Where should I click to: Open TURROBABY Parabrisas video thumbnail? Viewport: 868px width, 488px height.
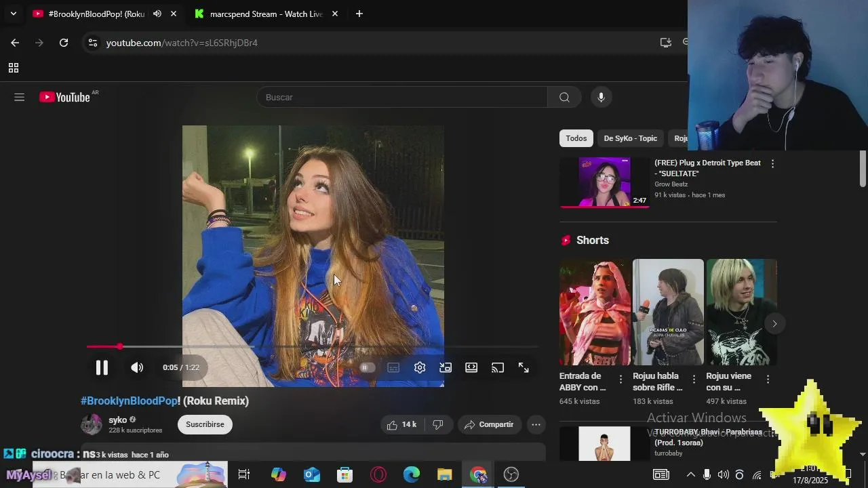604,443
